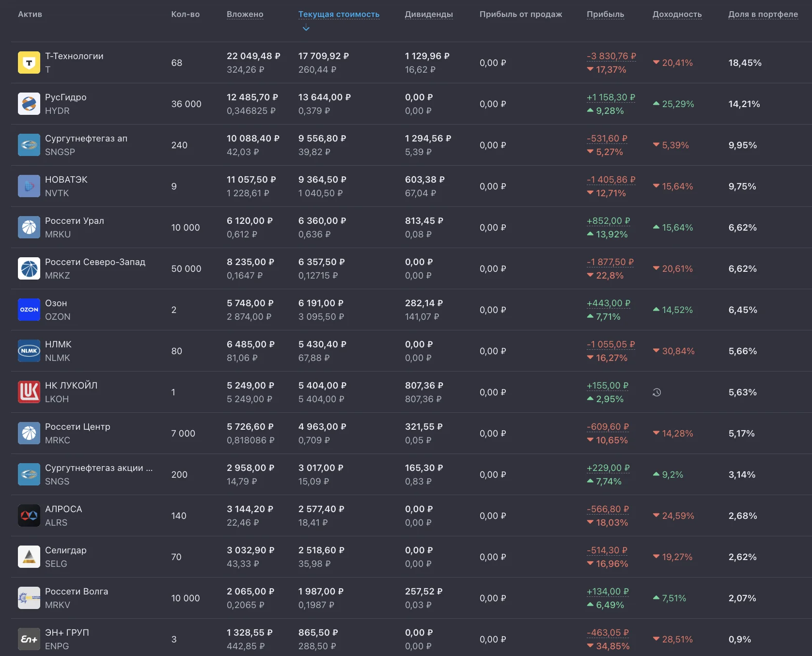Click the Селигдар pyramid logo icon
The width and height of the screenshot is (812, 656).
29,557
